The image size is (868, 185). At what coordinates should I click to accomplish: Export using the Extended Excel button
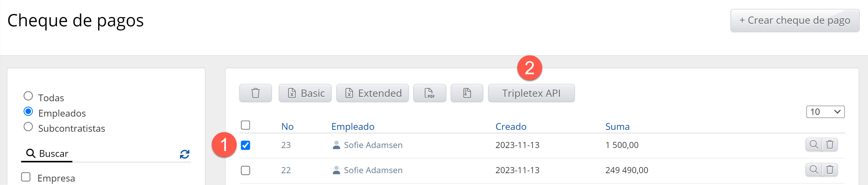(x=372, y=93)
